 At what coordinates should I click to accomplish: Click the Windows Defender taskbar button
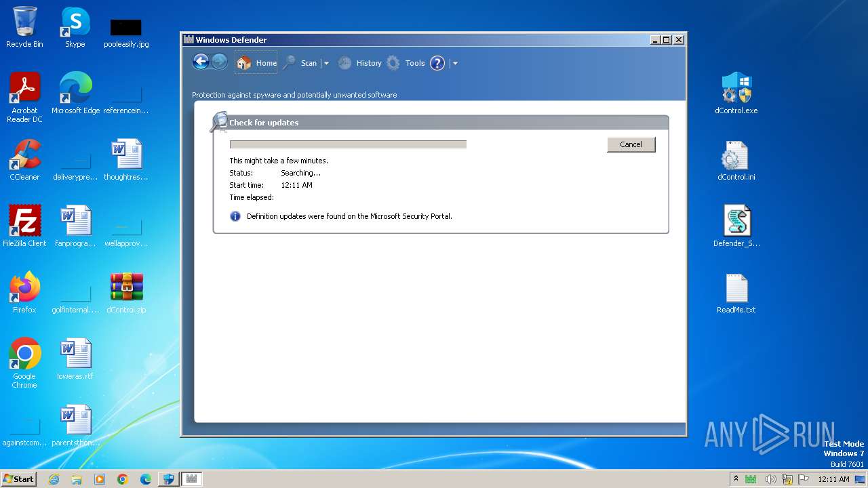pos(191,479)
